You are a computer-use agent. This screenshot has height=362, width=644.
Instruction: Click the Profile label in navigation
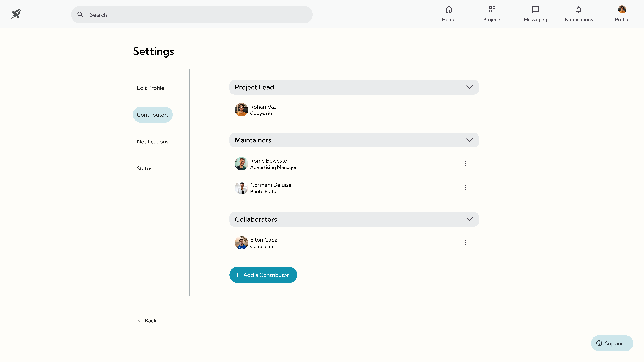[622, 20]
